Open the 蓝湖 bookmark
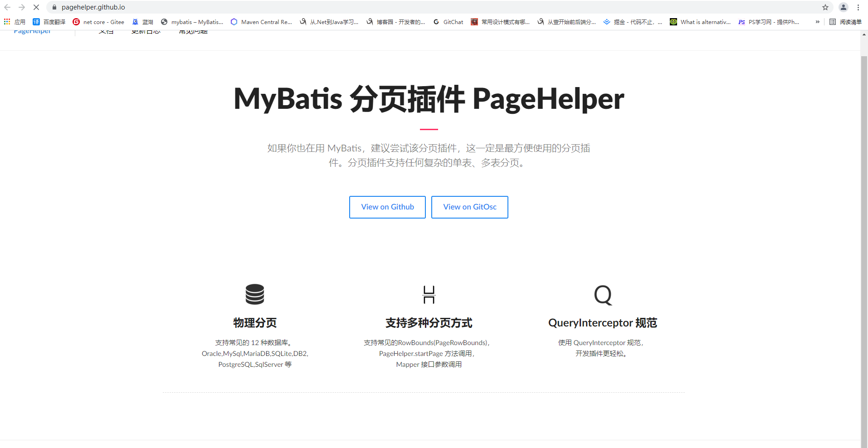Screen dimensions: 868x448 click(142, 22)
